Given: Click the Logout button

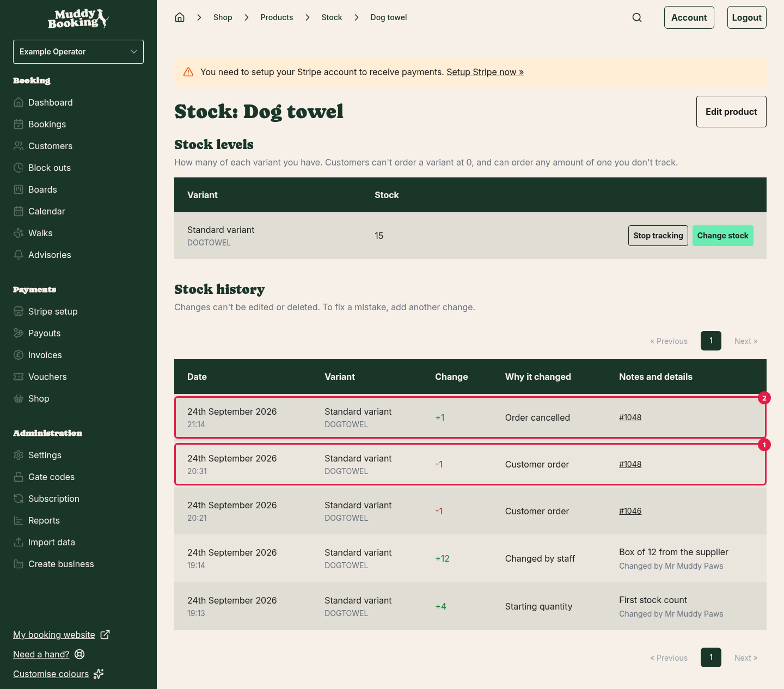Looking at the screenshot, I should point(747,17).
